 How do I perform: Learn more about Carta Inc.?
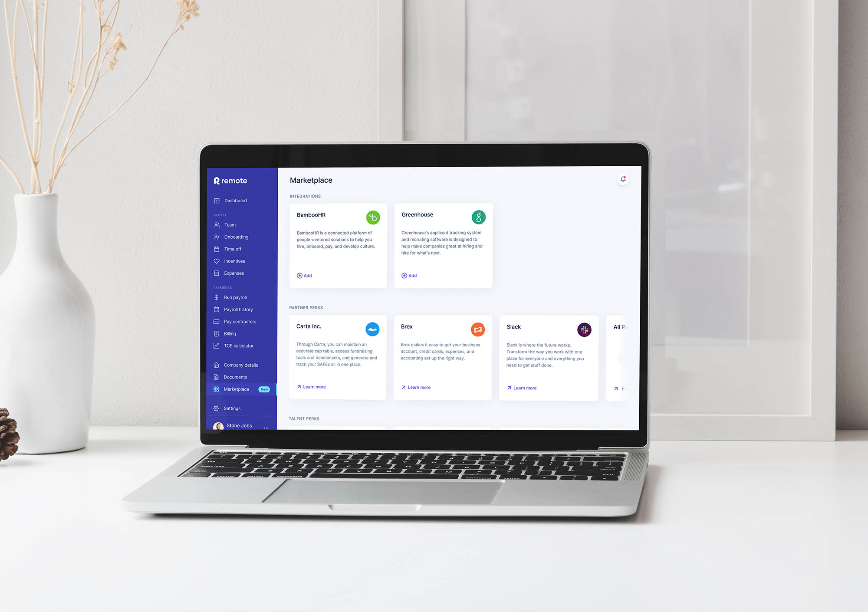[x=311, y=387]
